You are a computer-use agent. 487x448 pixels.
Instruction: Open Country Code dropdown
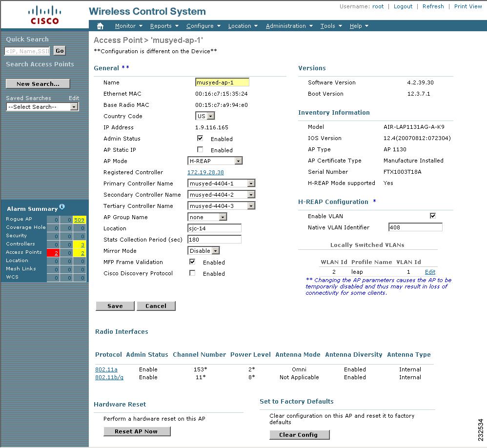(x=205, y=116)
